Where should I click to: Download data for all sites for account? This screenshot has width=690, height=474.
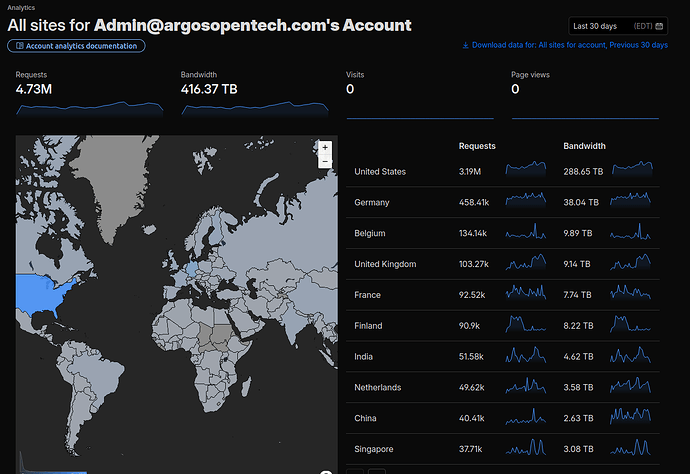coord(565,45)
